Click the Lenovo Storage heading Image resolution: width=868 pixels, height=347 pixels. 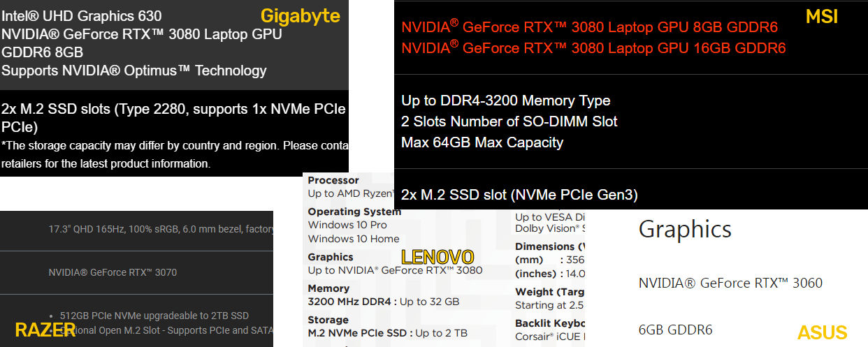pos(328,320)
